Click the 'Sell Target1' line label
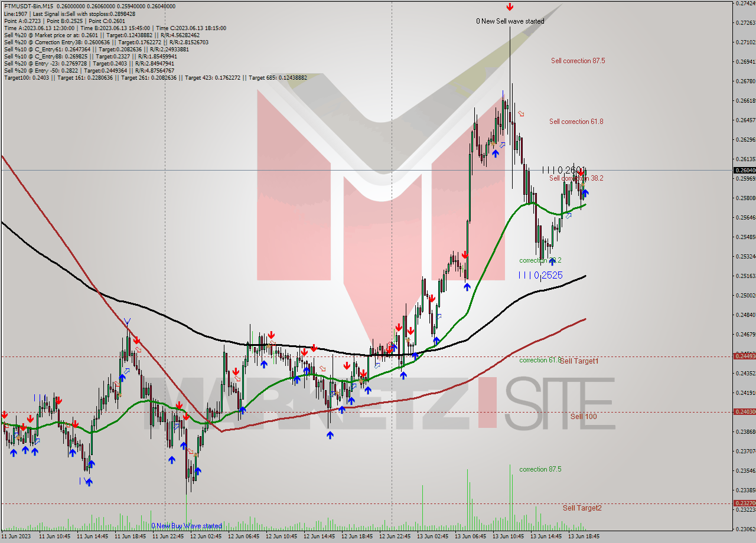756x543 pixels. coord(579,361)
